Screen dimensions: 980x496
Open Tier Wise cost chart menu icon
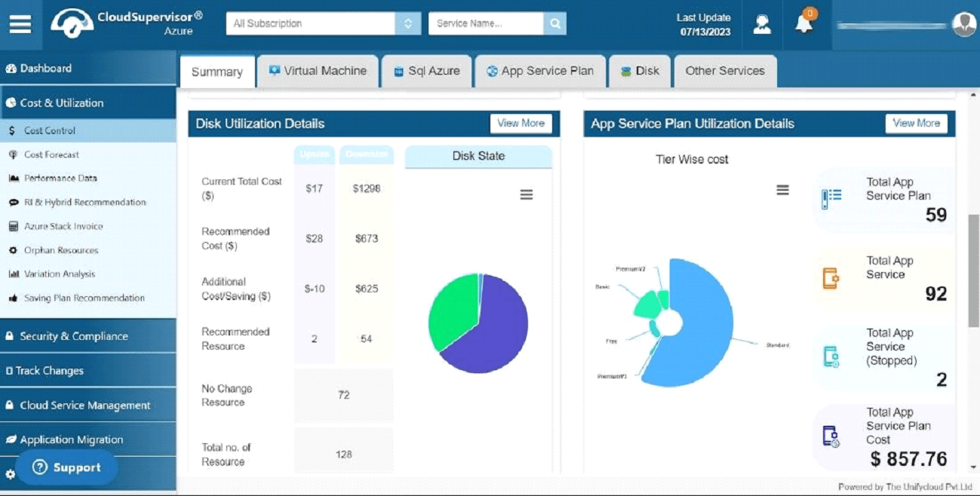783,190
